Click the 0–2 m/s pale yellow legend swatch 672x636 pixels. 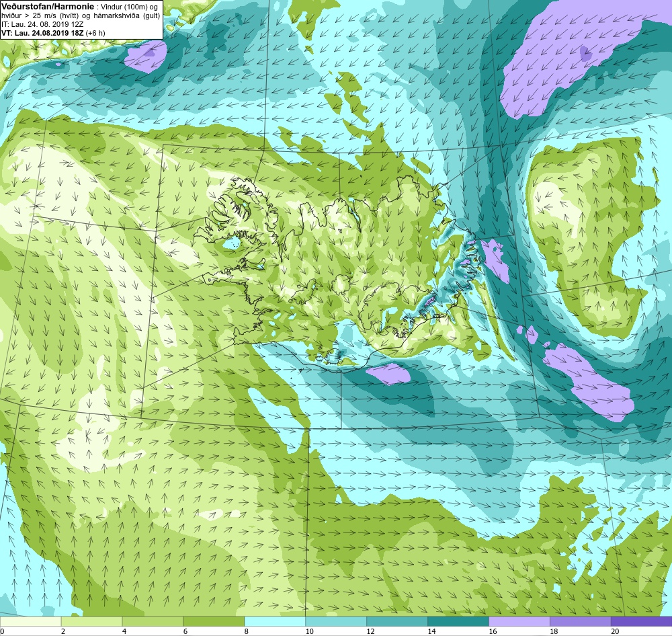[30, 621]
